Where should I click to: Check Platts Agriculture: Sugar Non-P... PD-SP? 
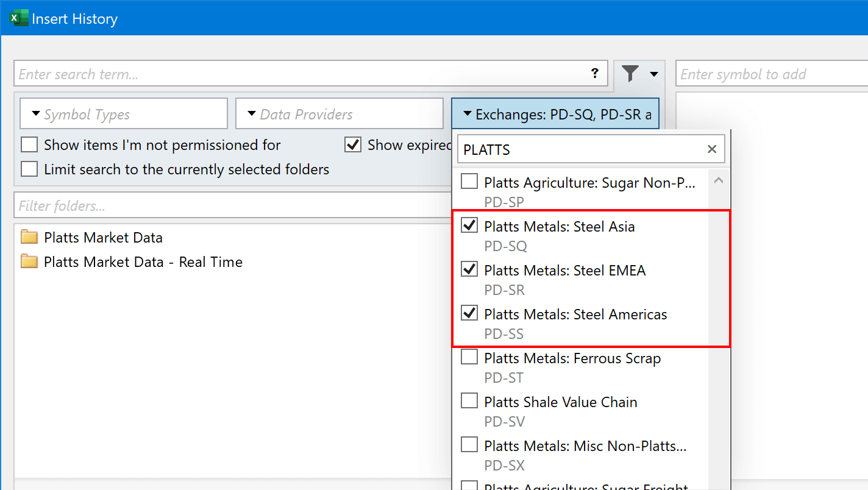pos(469,182)
